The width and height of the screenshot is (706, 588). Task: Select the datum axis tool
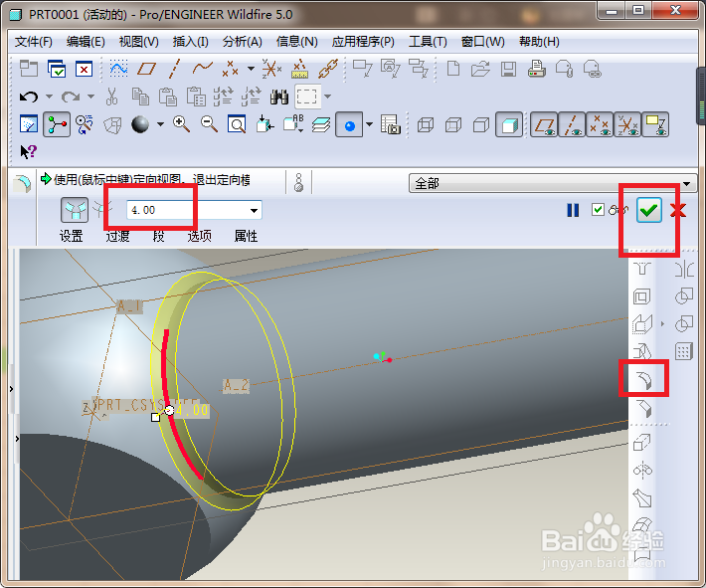pyautogui.click(x=174, y=69)
